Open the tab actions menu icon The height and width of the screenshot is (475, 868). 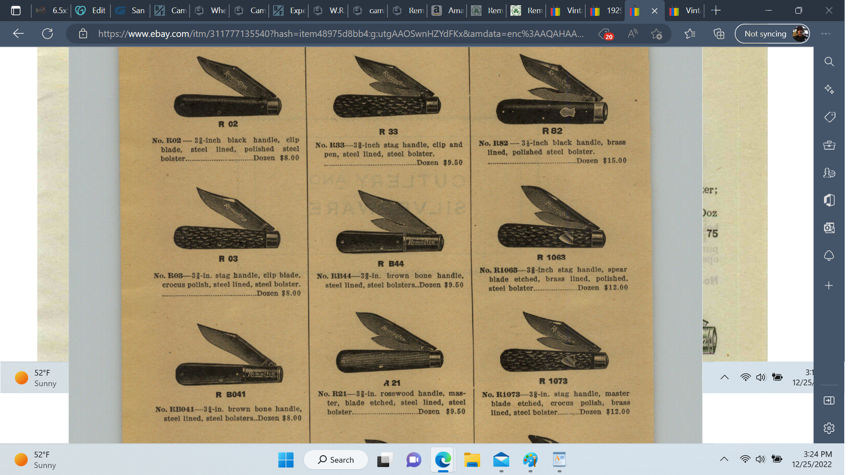pyautogui.click(x=16, y=11)
